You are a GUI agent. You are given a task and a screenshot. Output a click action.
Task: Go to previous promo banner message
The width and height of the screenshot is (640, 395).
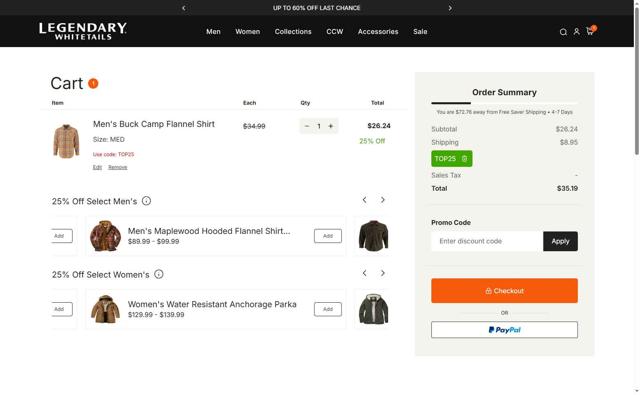click(x=184, y=8)
